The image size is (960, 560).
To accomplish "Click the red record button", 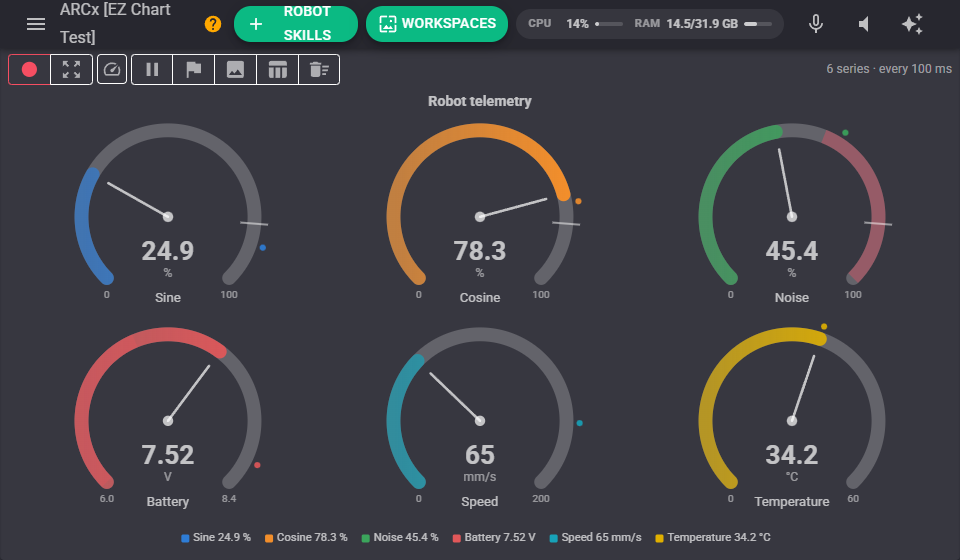I will coord(29,69).
